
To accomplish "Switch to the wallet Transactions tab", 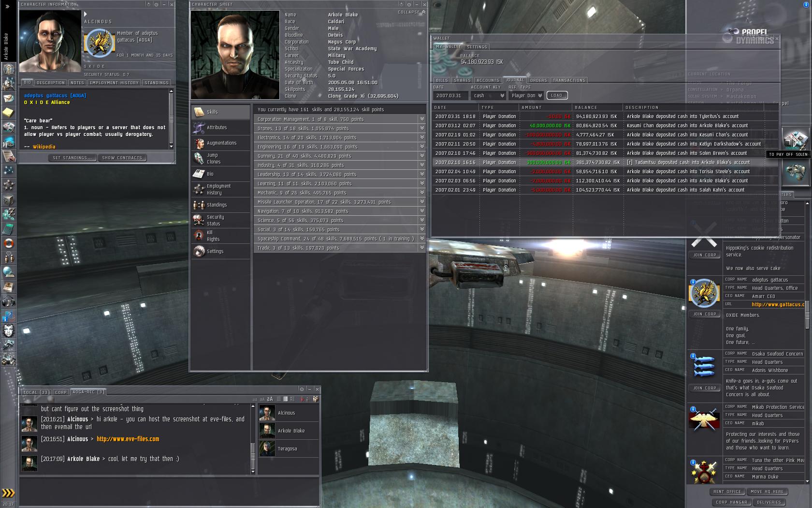I will 569,80.
